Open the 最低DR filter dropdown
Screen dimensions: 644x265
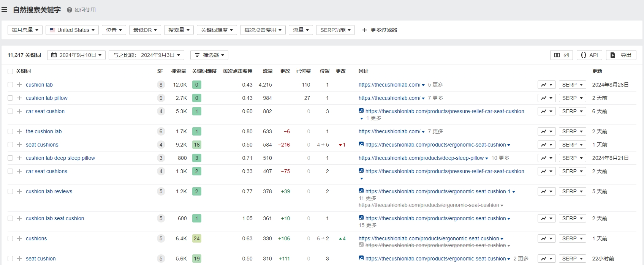point(145,30)
